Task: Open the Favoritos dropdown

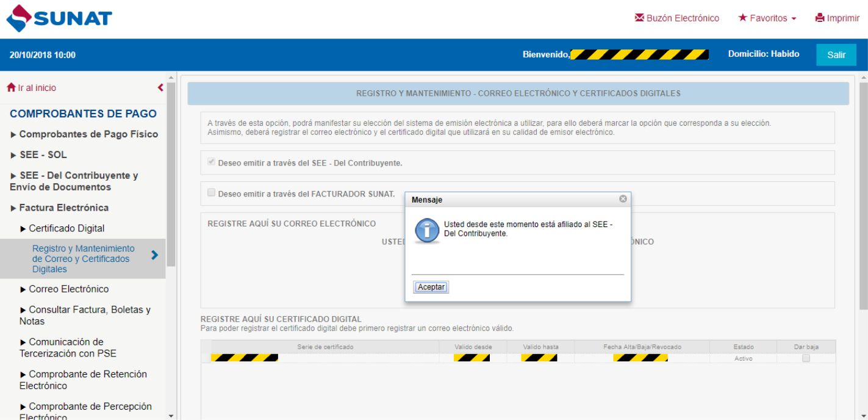Action: (767, 18)
